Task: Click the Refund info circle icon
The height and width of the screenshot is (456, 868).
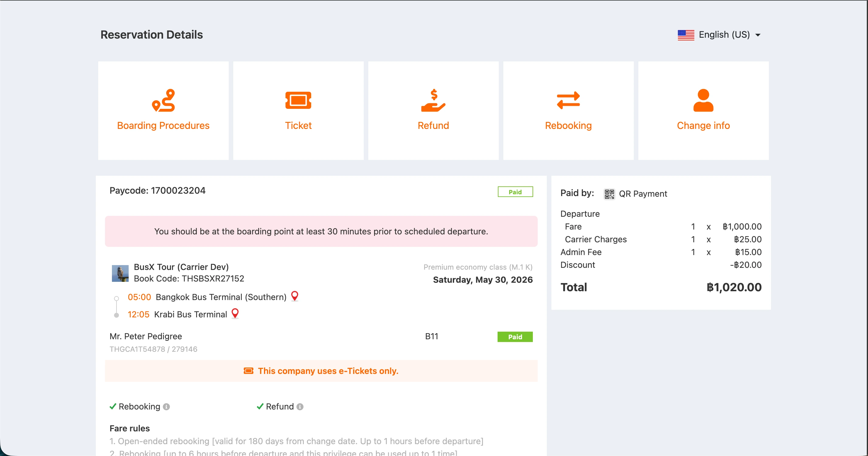Action: pyautogui.click(x=300, y=406)
